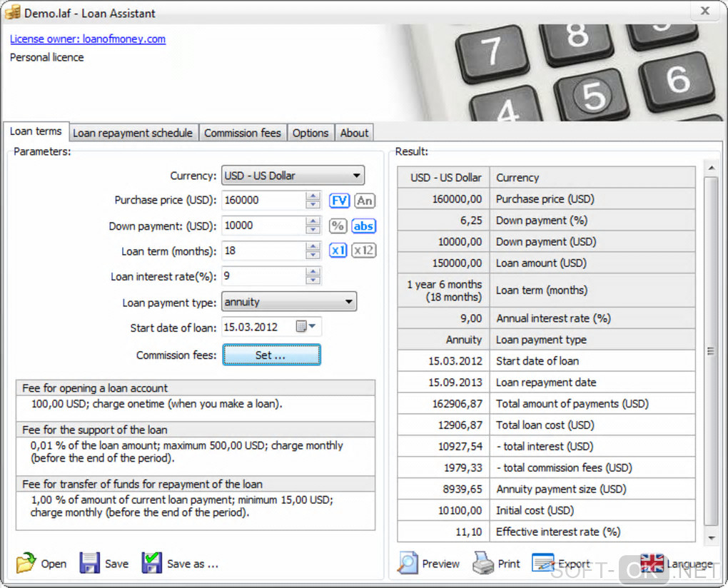Increase the purchase price with up arrow
This screenshot has height=588, width=728.
(313, 196)
